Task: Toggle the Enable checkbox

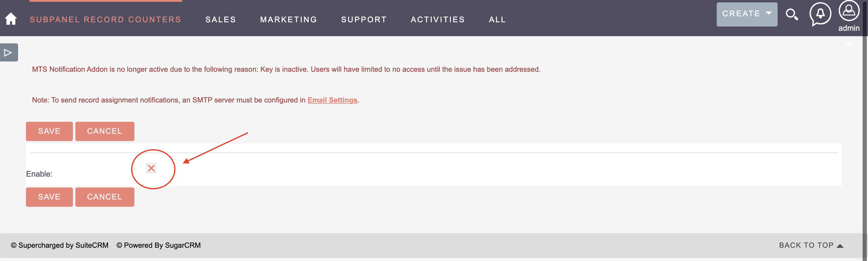Action: [151, 168]
